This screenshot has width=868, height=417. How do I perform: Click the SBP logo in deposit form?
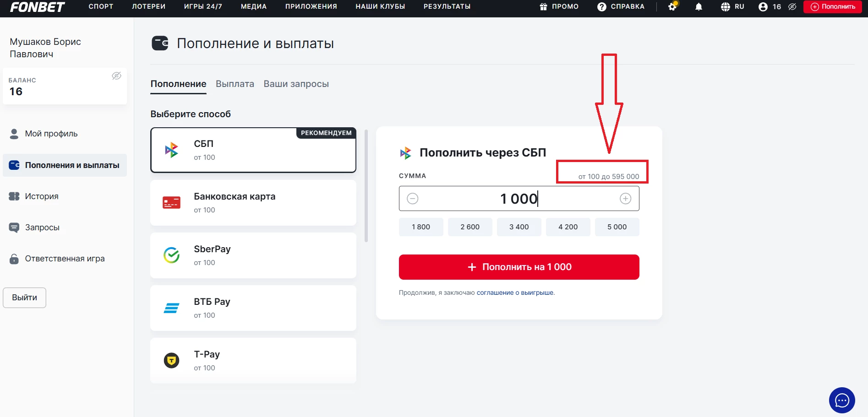(405, 153)
